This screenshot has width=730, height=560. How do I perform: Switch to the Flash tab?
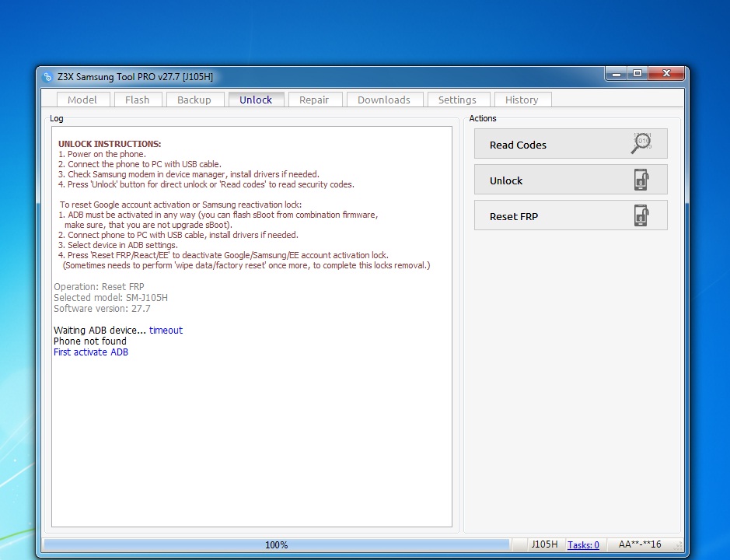(x=138, y=100)
